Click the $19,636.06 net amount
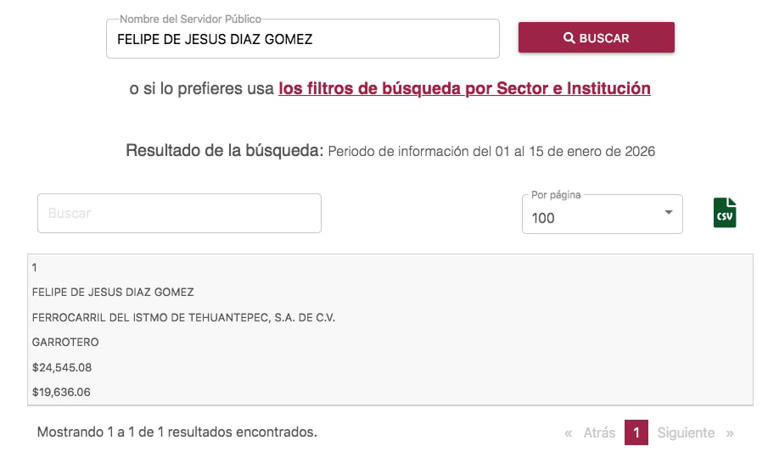The width and height of the screenshot is (768, 463). [x=62, y=392]
